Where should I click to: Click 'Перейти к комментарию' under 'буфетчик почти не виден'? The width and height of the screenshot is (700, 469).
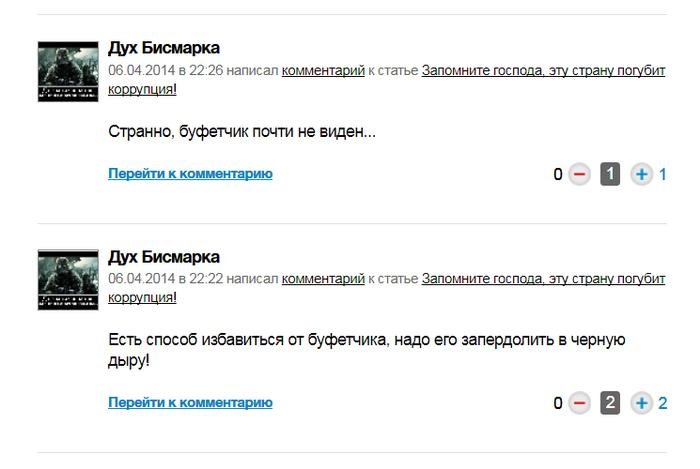pyautogui.click(x=190, y=174)
